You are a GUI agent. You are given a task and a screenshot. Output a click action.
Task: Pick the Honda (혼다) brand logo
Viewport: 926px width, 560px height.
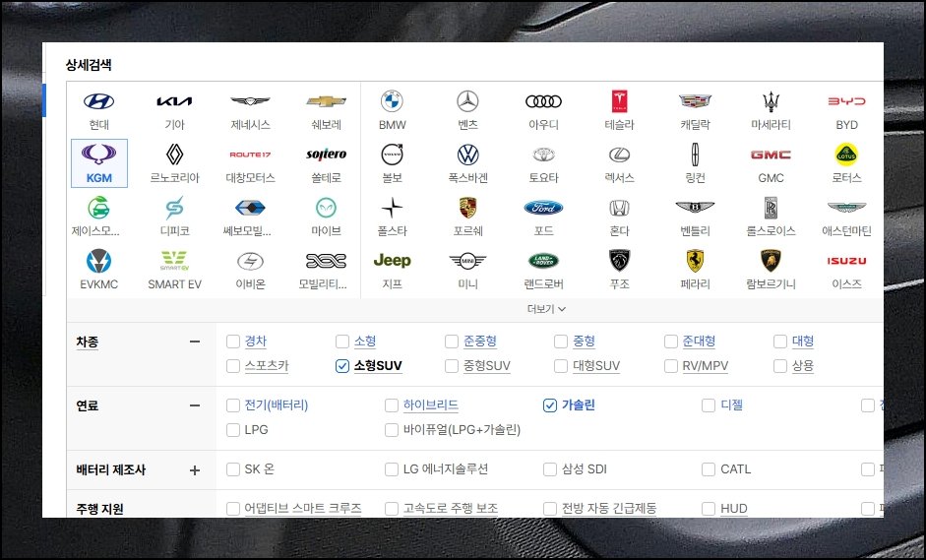[620, 208]
